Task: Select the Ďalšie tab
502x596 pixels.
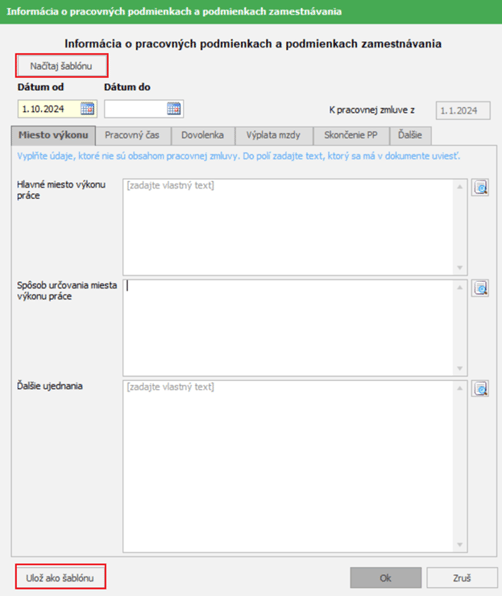Action: coord(410,135)
